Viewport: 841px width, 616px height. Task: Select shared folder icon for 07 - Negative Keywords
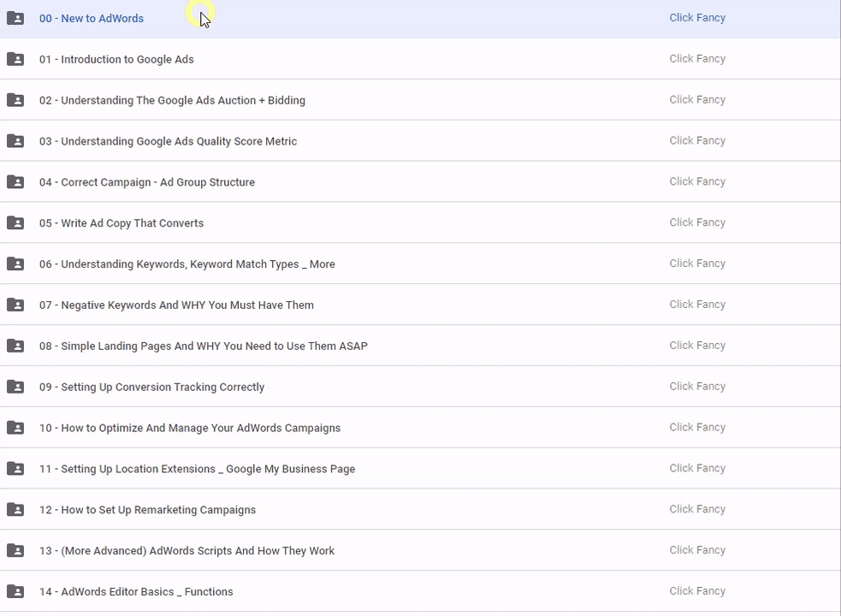click(x=15, y=305)
